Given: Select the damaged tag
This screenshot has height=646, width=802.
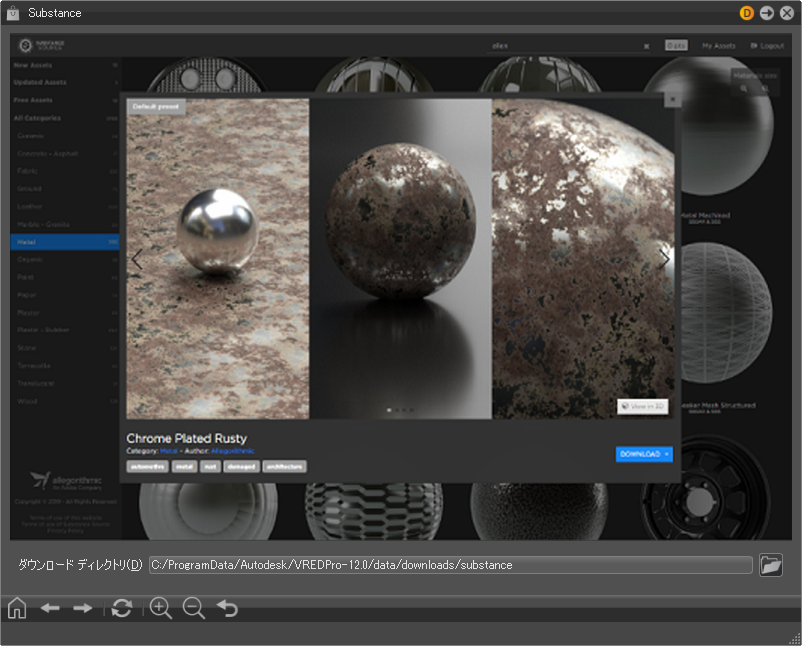Looking at the screenshot, I should (241, 466).
